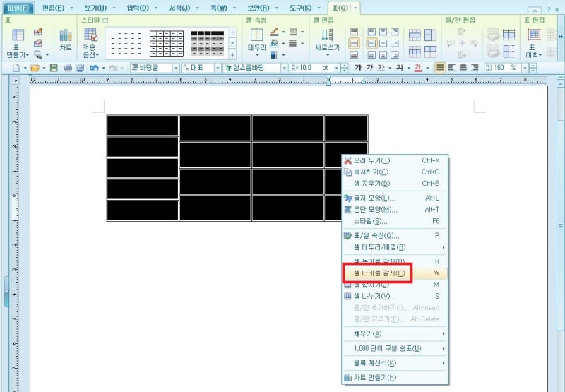The height and width of the screenshot is (392, 565).
Task: Choose 셀 지우기(D) in context menu
Action: tap(395, 184)
